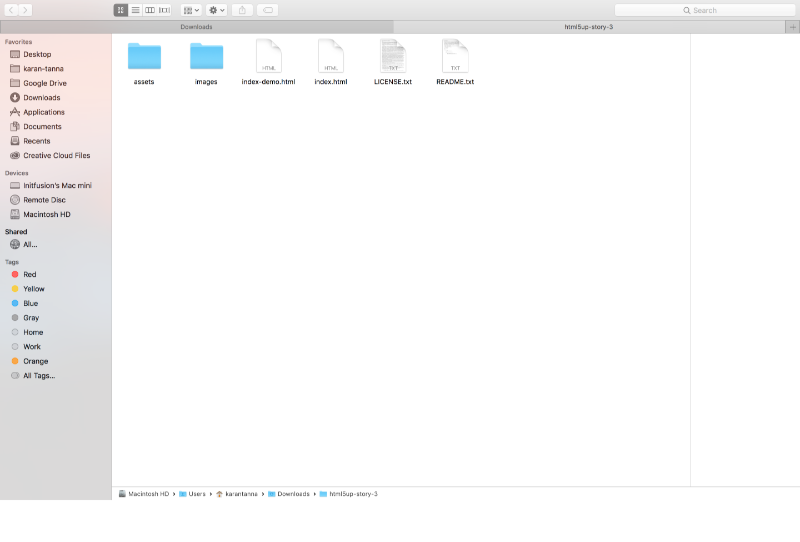Screen dimensions: 800x542
Task: Select Initfusion's Mac mini device
Action: click(56, 185)
